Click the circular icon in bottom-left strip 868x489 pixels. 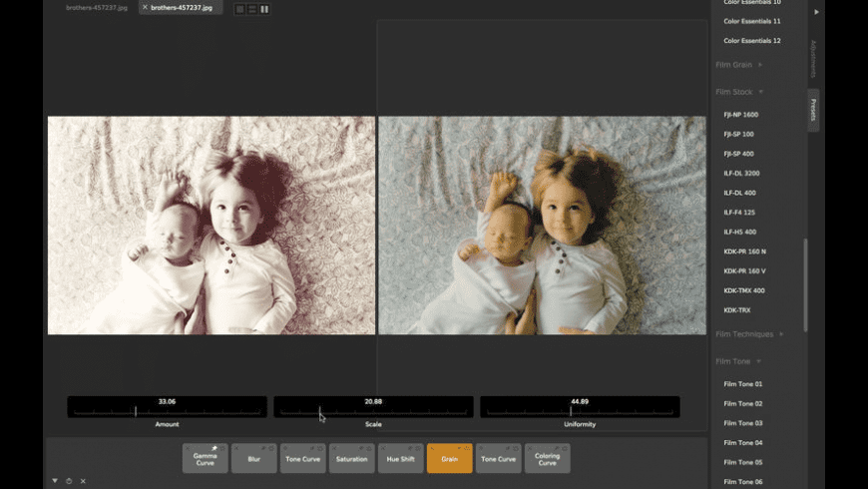[69, 481]
